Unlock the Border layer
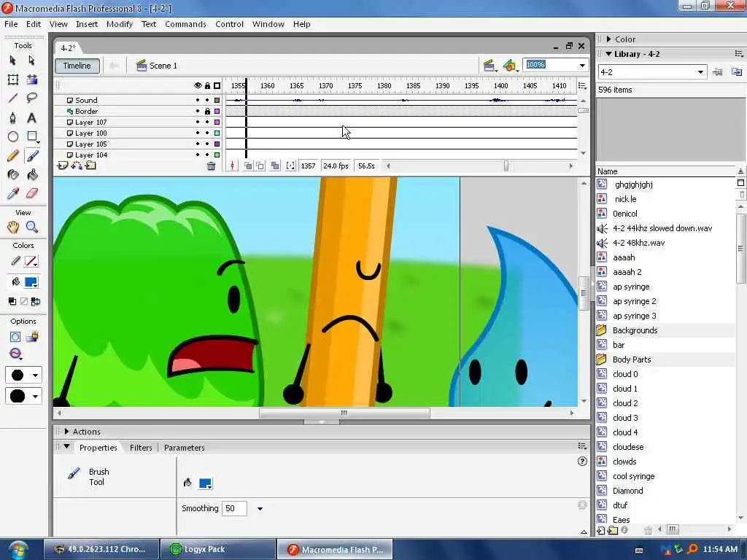Screen dimensions: 747x560 (207, 111)
